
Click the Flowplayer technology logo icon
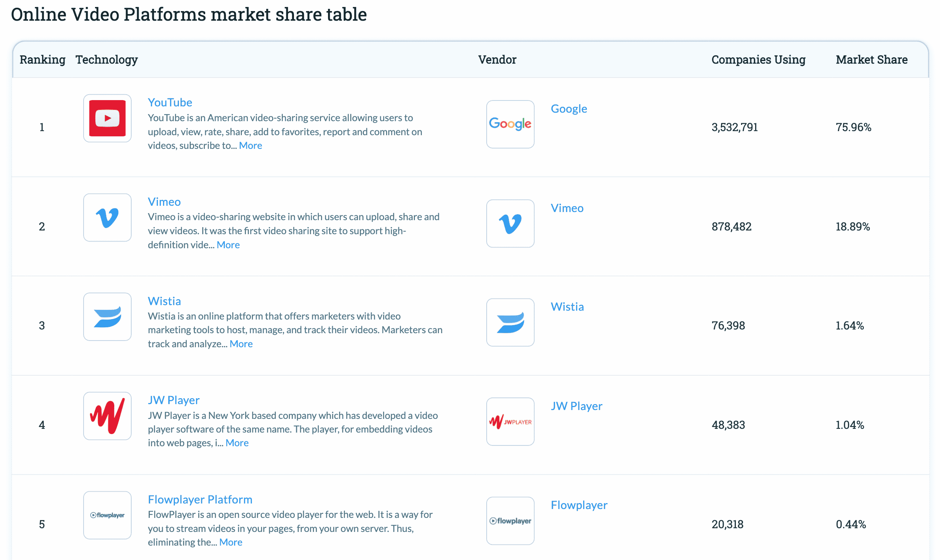tap(107, 515)
